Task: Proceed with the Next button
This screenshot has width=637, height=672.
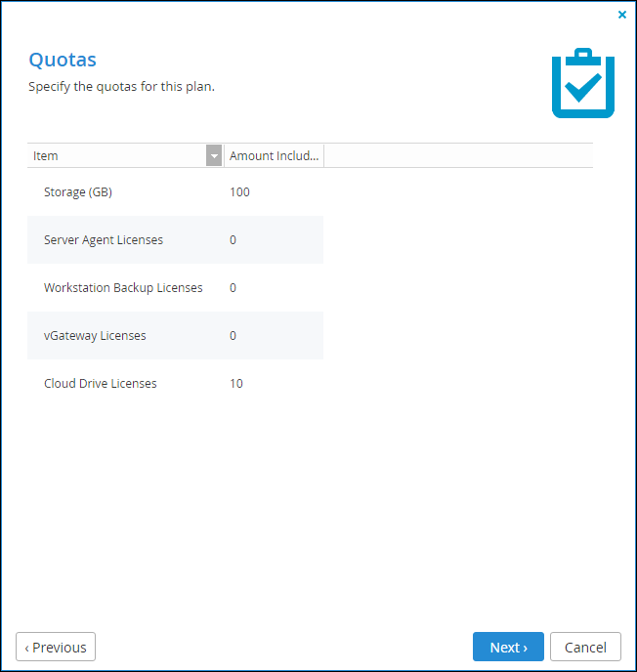Action: tap(508, 647)
